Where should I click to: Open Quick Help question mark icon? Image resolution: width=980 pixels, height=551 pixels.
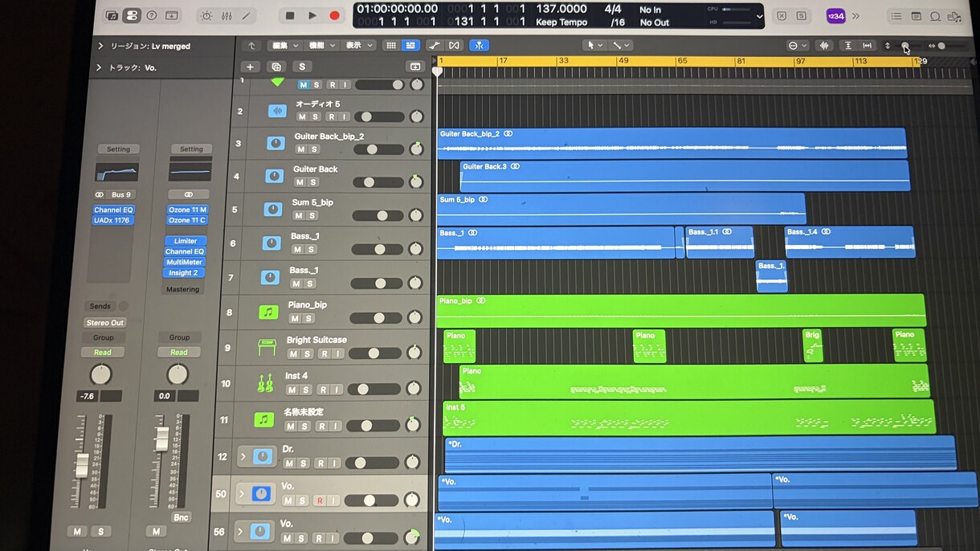[151, 15]
